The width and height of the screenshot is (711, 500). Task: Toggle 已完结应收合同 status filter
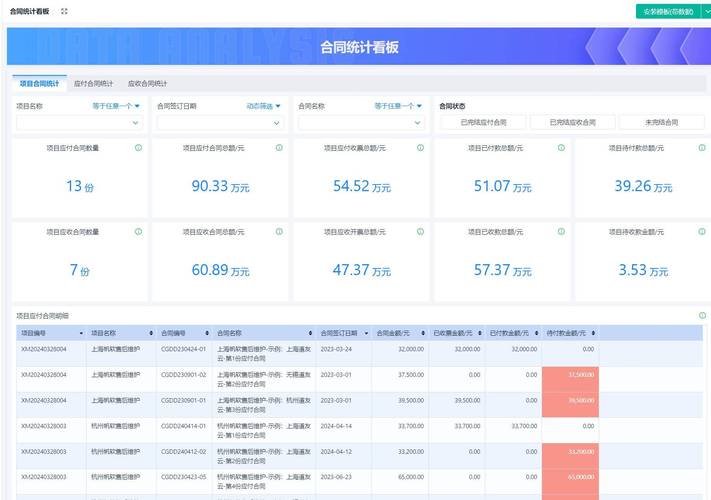click(573, 122)
